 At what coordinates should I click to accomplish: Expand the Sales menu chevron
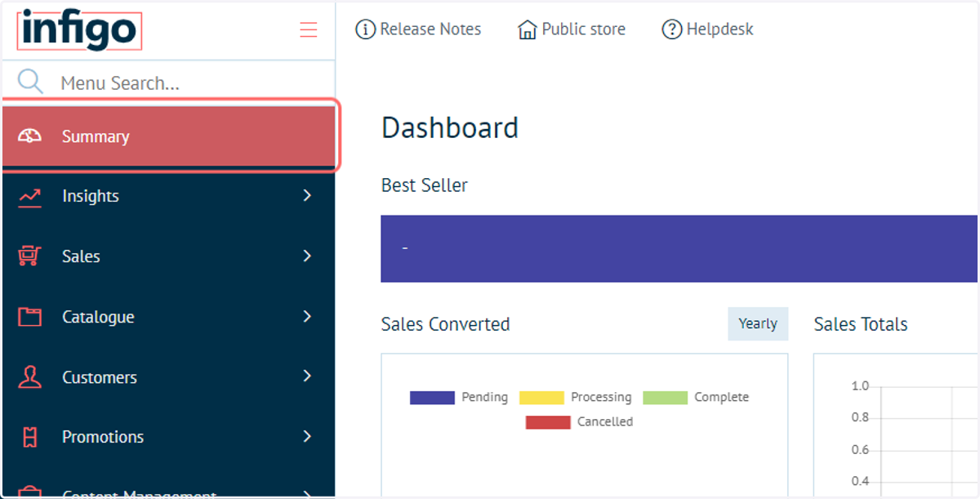[x=307, y=256]
